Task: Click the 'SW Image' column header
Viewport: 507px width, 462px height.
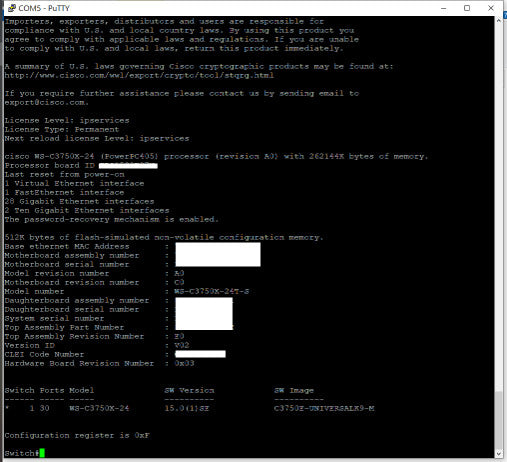Action: click(294, 390)
